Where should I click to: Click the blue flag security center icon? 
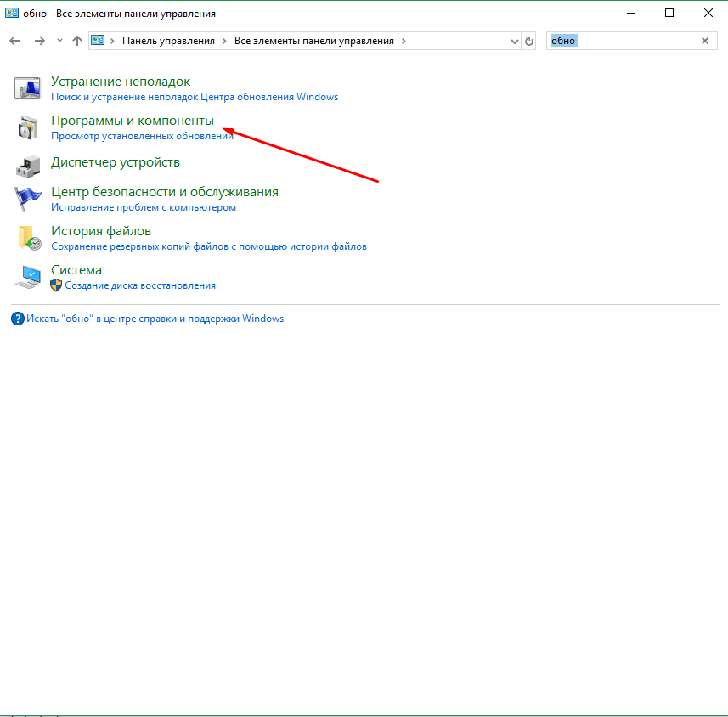point(27,199)
